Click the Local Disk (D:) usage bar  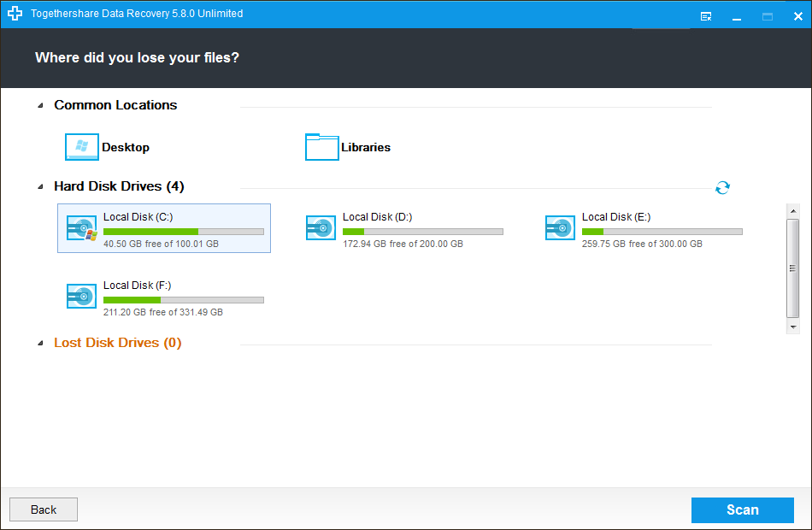point(422,232)
